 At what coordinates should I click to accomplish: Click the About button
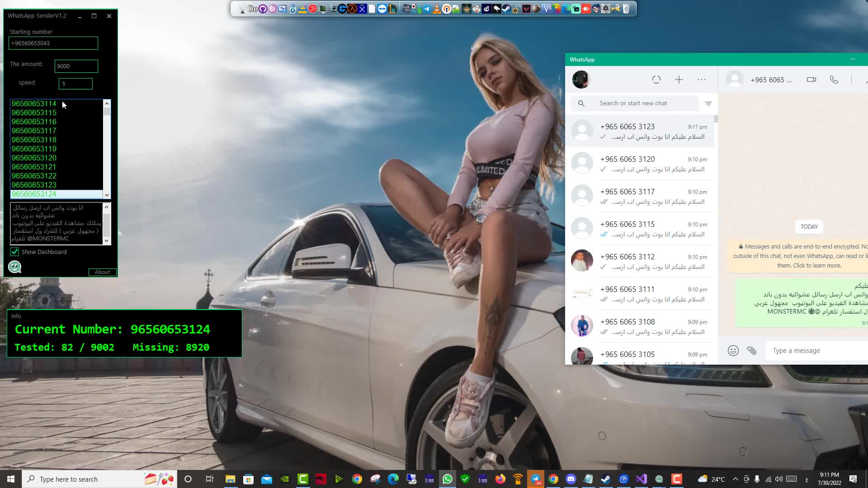[x=102, y=272]
